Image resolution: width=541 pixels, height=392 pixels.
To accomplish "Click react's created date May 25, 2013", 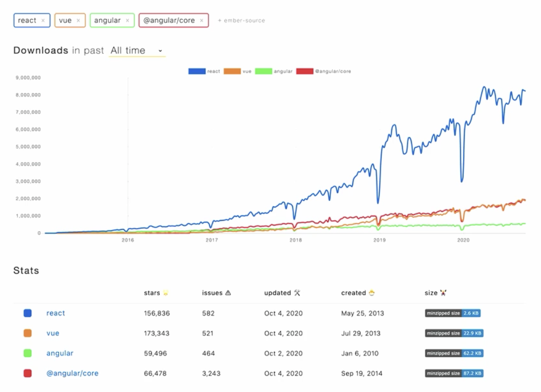I will (363, 313).
